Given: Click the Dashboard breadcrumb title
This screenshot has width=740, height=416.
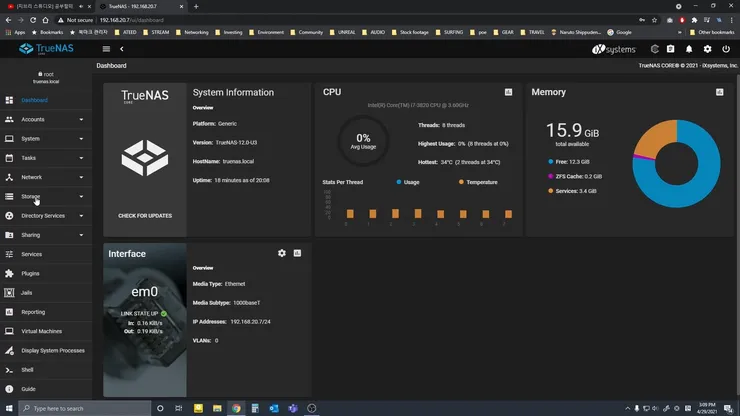Looking at the screenshot, I should coord(111,66).
